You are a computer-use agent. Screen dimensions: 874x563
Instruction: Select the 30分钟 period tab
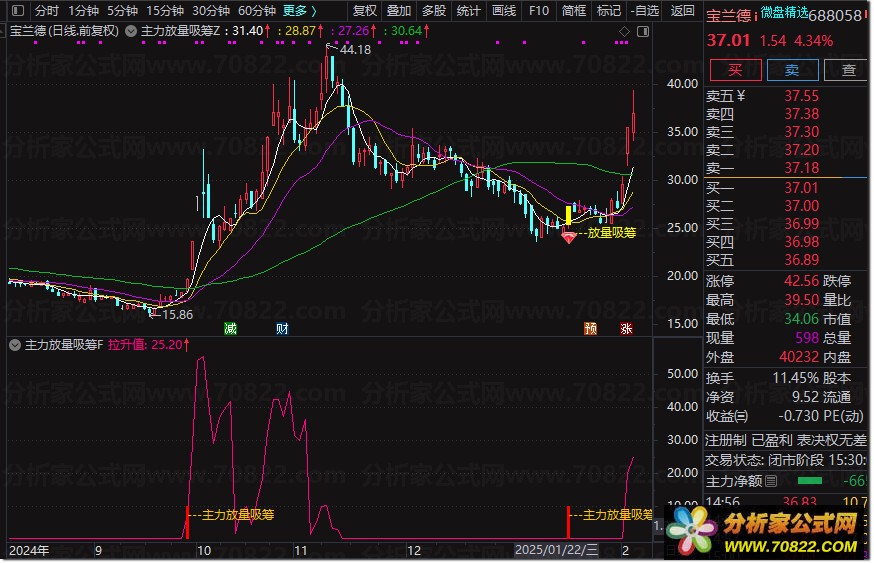(211, 11)
